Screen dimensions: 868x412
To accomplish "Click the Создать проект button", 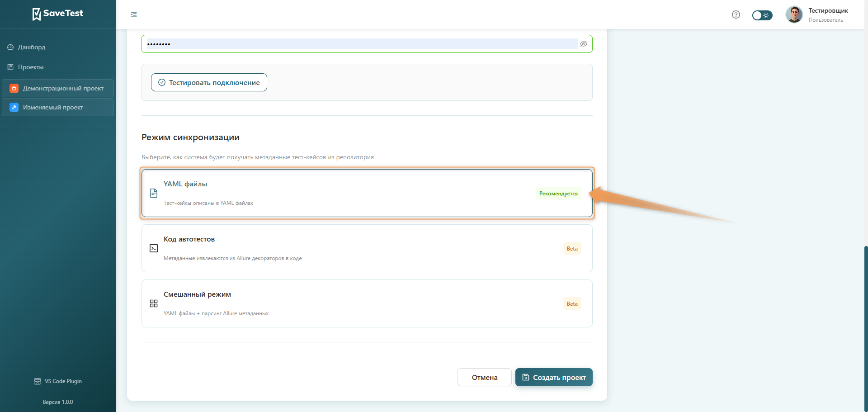I will pyautogui.click(x=554, y=377).
